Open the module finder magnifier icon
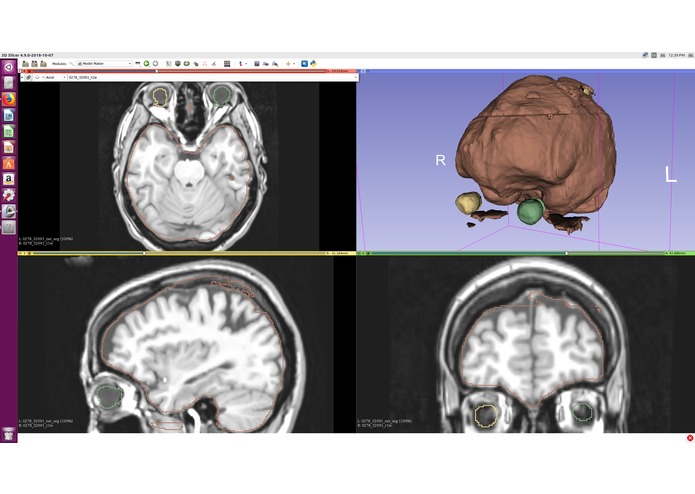This screenshot has height=494, width=695. (71, 64)
